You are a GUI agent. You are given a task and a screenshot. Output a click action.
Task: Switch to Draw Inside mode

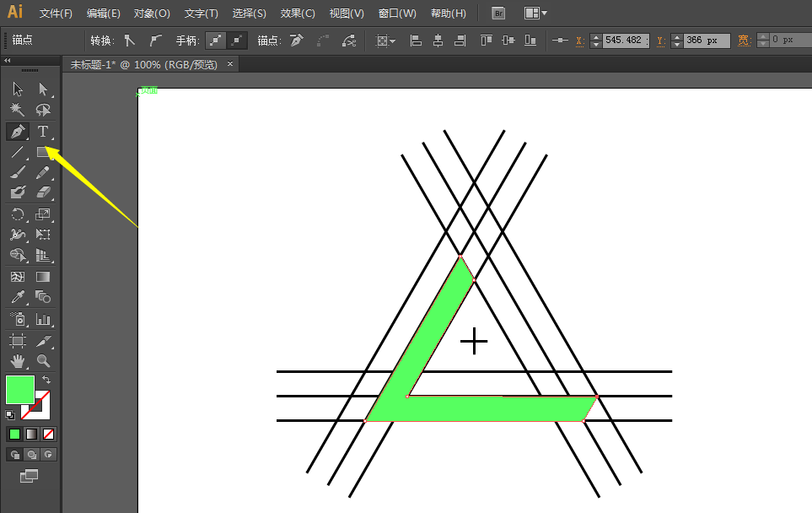click(x=48, y=455)
